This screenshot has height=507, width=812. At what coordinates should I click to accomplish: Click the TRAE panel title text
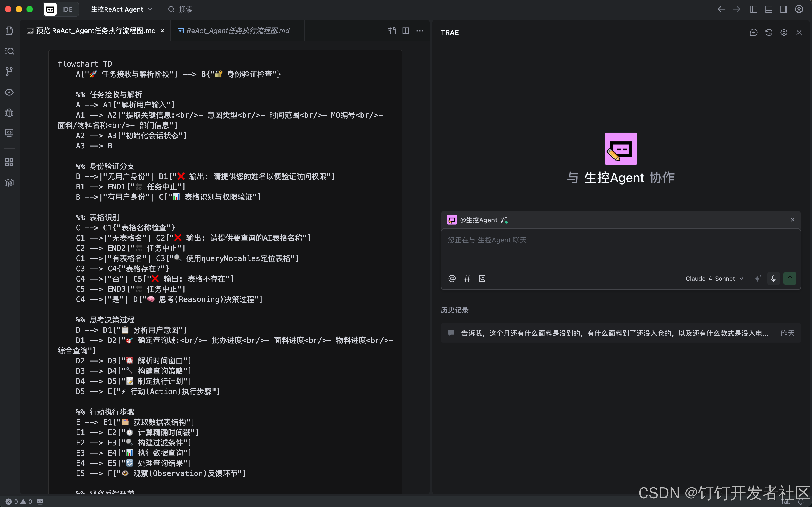click(x=450, y=33)
